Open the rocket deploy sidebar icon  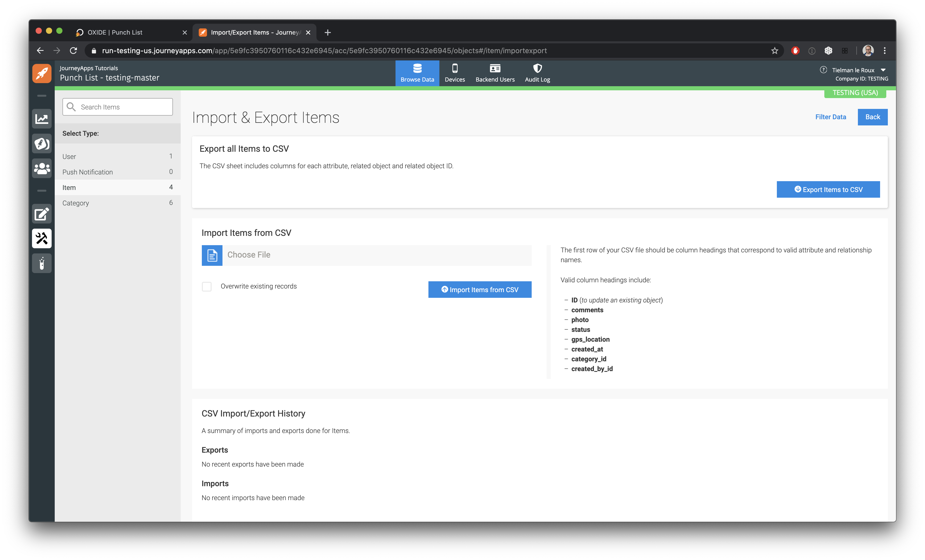pyautogui.click(x=42, y=143)
